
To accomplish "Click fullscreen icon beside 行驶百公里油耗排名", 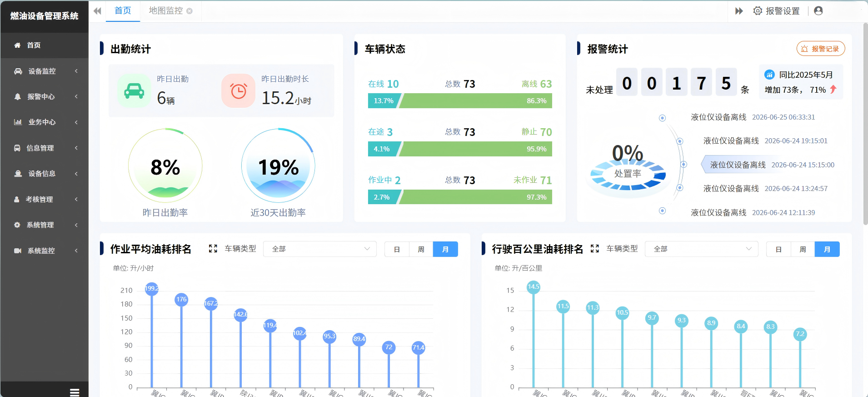I will pos(594,249).
